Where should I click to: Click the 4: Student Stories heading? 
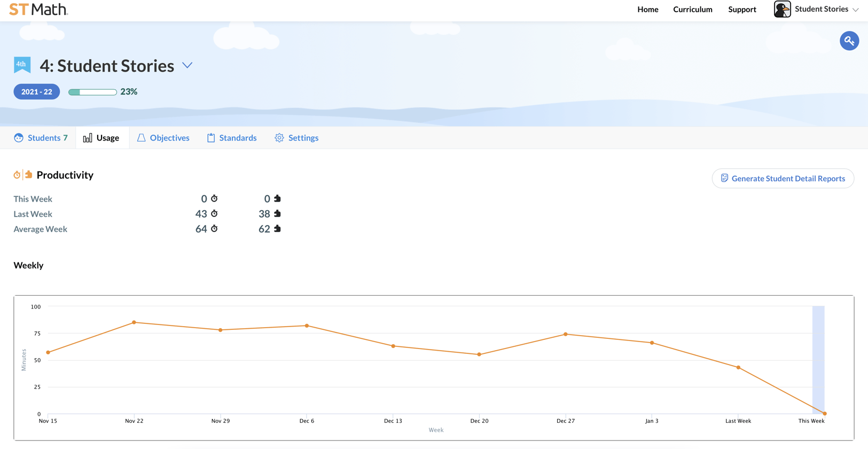(107, 65)
